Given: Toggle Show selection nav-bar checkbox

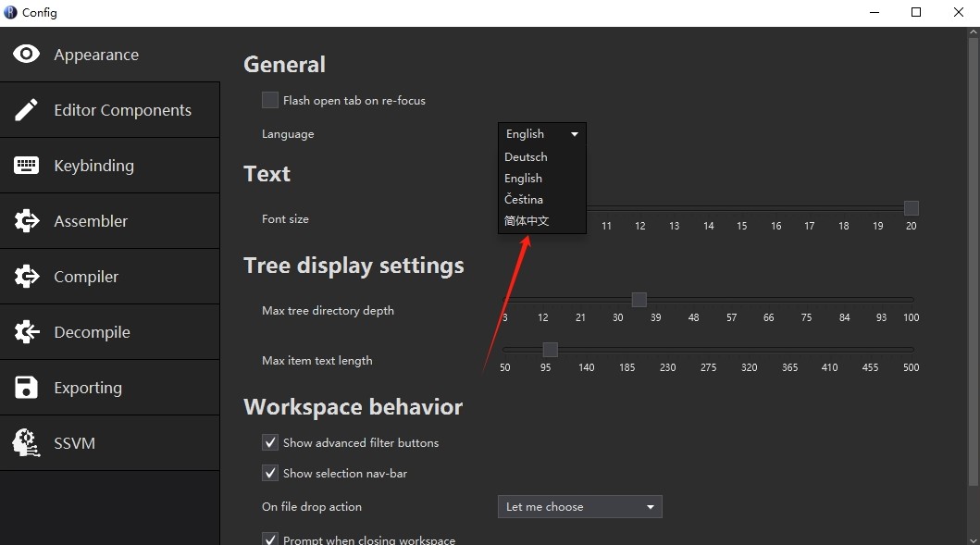Looking at the screenshot, I should (x=270, y=473).
